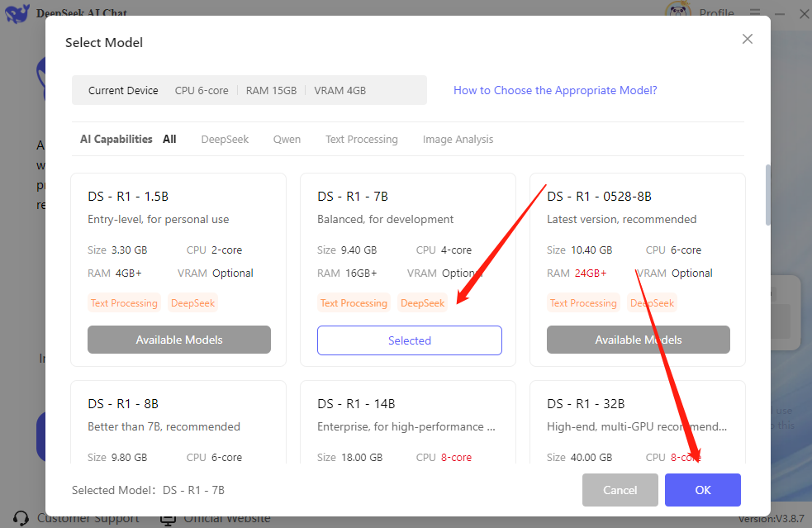Click the Official Website monitor icon
The image size is (812, 528).
pos(168,519)
